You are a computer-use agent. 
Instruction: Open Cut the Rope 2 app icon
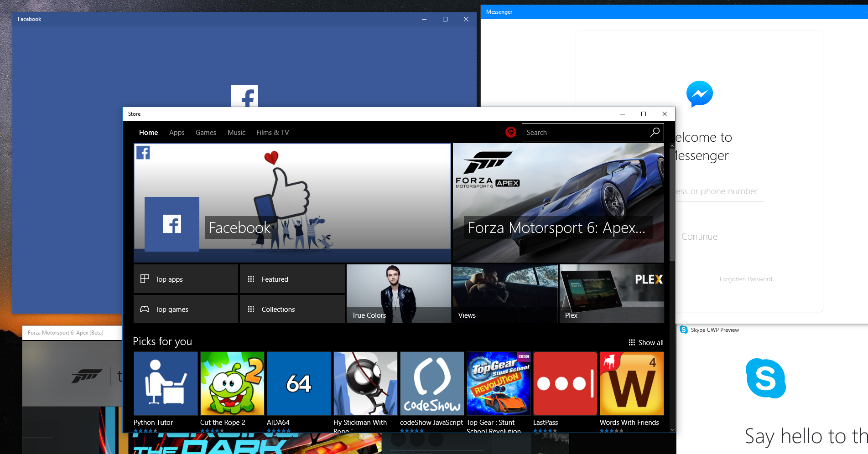click(x=232, y=383)
